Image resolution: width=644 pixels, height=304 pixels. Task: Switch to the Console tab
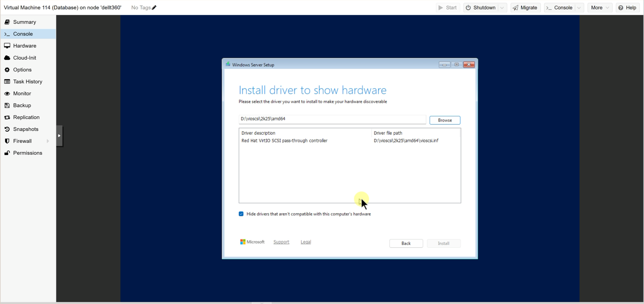(22, 34)
